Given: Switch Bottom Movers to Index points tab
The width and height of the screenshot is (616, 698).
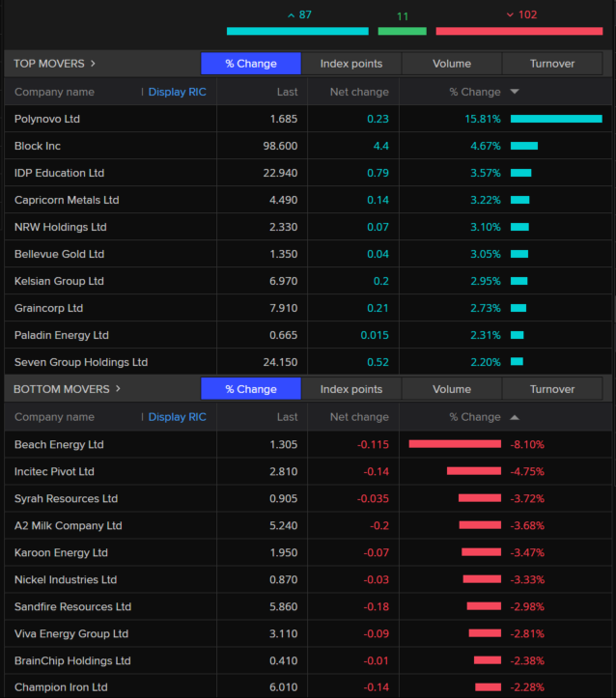Looking at the screenshot, I should pyautogui.click(x=351, y=389).
